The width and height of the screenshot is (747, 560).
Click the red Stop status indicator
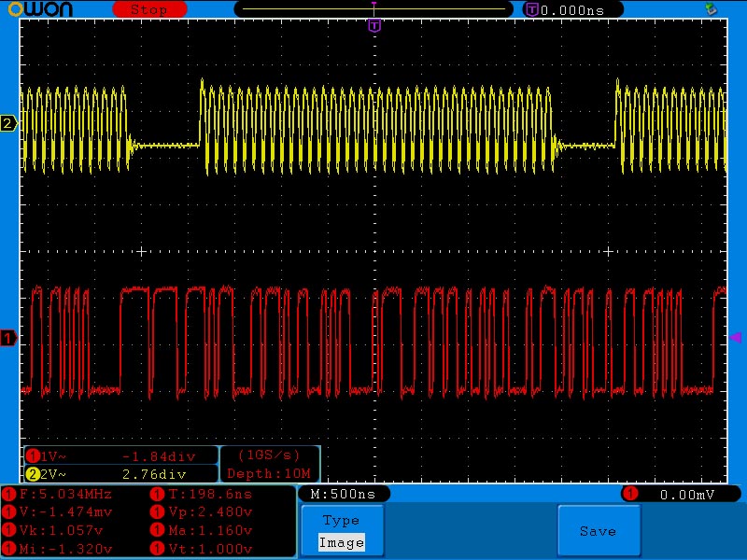(x=149, y=9)
